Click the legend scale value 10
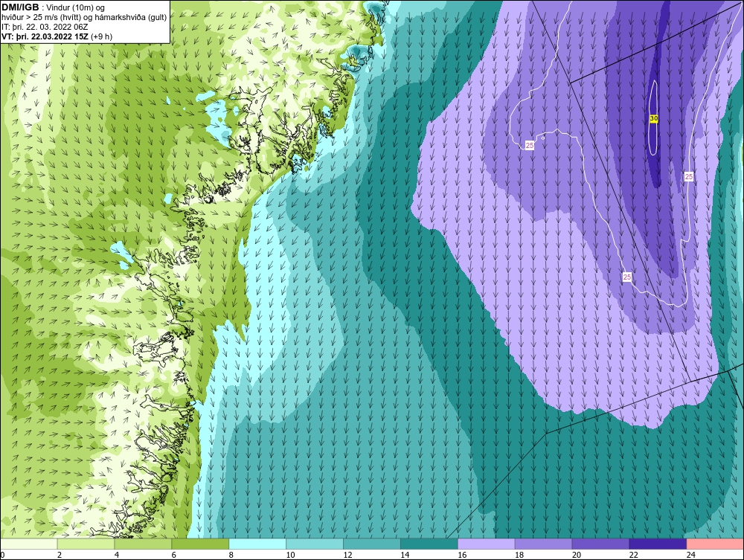This screenshot has height=560, width=744. tap(290, 555)
